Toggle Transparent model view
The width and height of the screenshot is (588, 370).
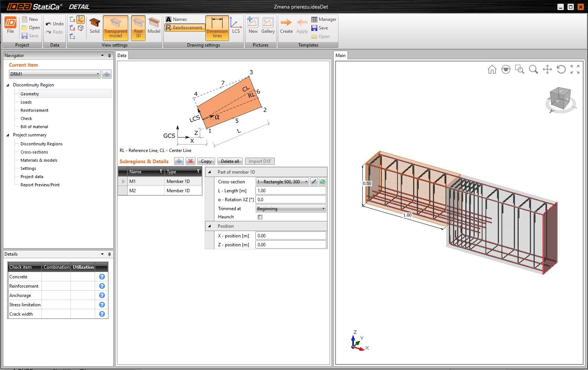115,28
